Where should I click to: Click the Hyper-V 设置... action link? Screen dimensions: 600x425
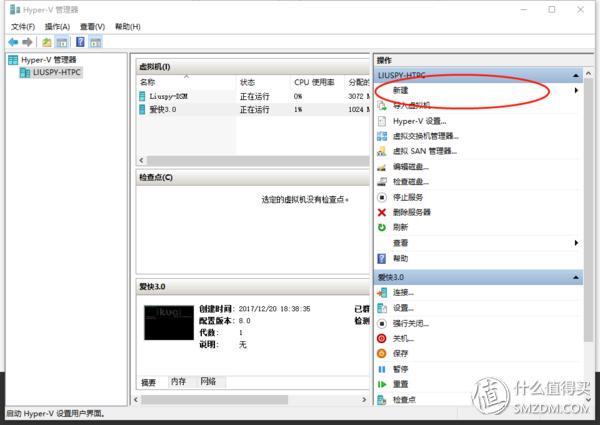click(x=419, y=121)
